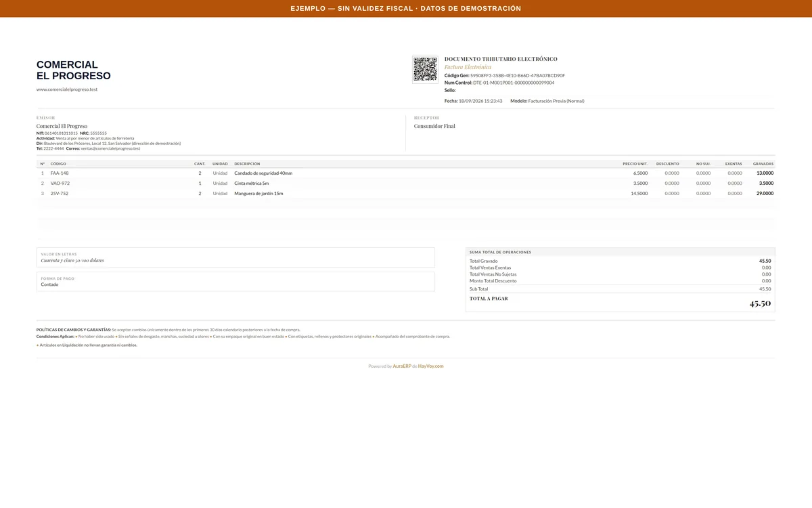Click the NIT number 06140101011015
This screenshot has width=812, height=508.
point(61,133)
